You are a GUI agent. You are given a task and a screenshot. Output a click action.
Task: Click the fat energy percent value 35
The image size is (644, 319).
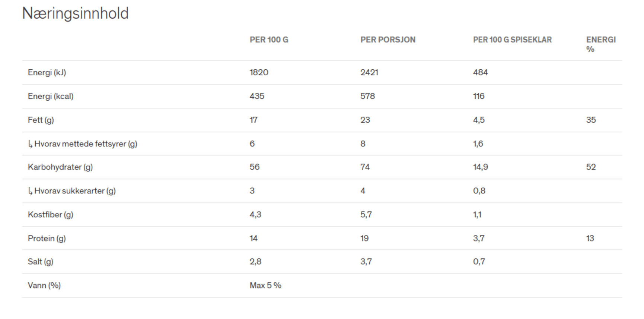pos(591,120)
